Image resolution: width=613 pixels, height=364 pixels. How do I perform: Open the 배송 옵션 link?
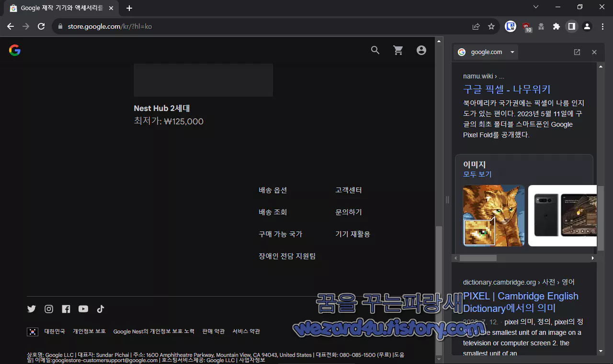(x=273, y=190)
